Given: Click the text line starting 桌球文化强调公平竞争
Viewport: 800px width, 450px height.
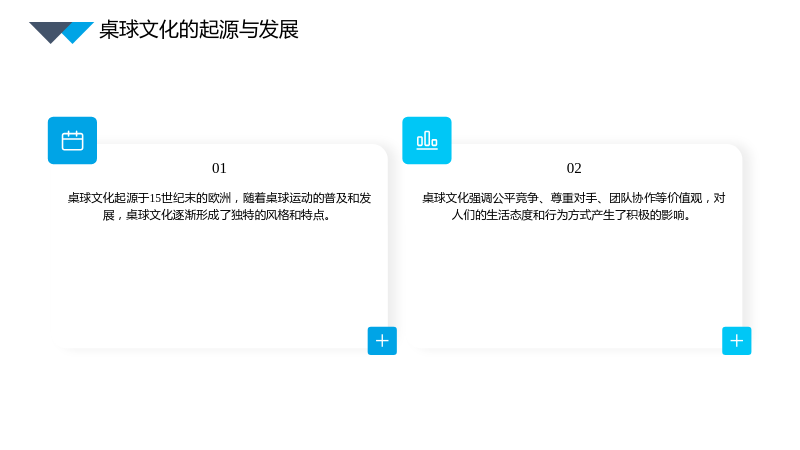Looking at the screenshot, I should pyautogui.click(x=573, y=198).
